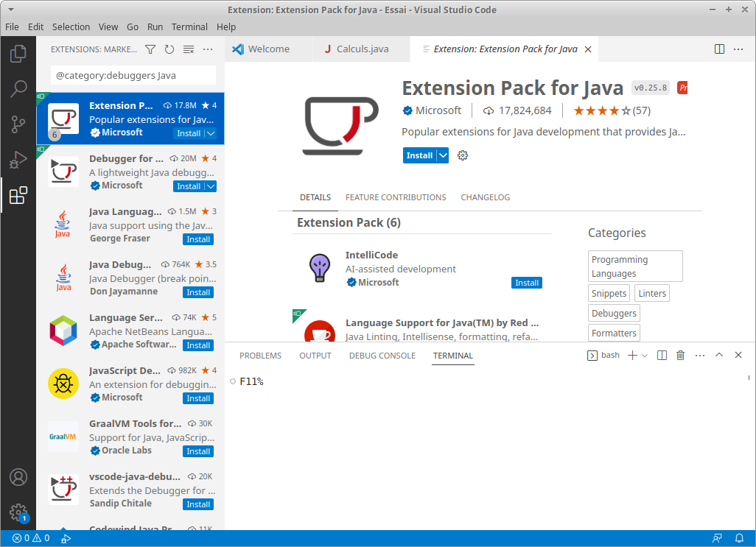Open the Source Control view
This screenshot has width=756, height=547.
(18, 124)
